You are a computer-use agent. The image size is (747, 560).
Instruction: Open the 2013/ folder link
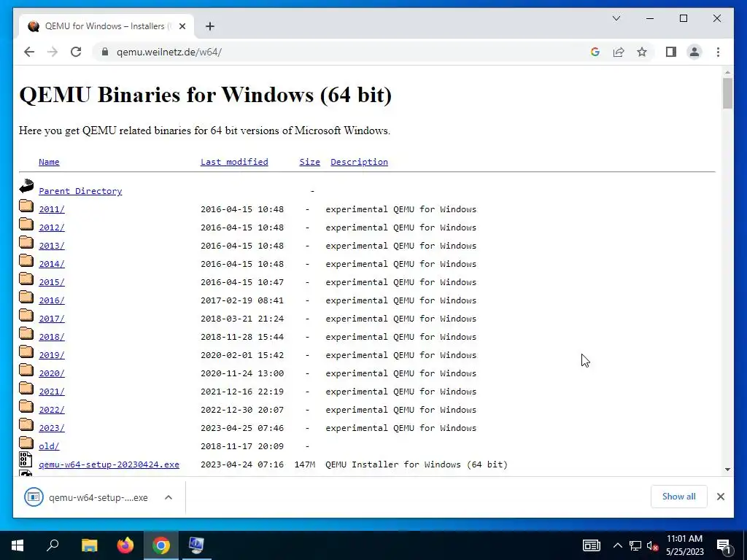click(x=52, y=246)
